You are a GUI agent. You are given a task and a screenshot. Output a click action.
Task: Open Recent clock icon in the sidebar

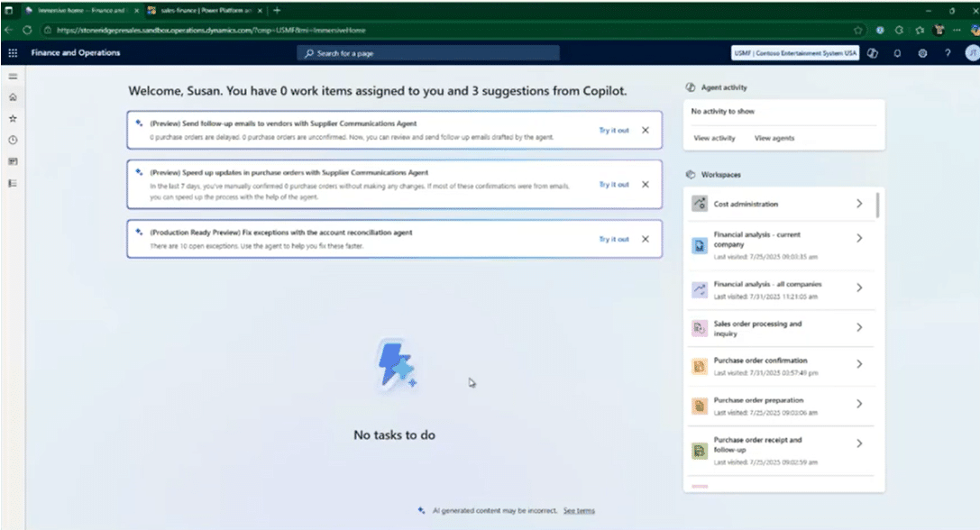click(13, 140)
